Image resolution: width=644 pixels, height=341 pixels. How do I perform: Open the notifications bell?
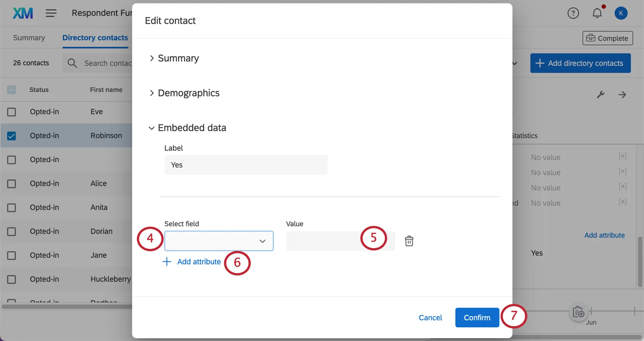(x=597, y=13)
